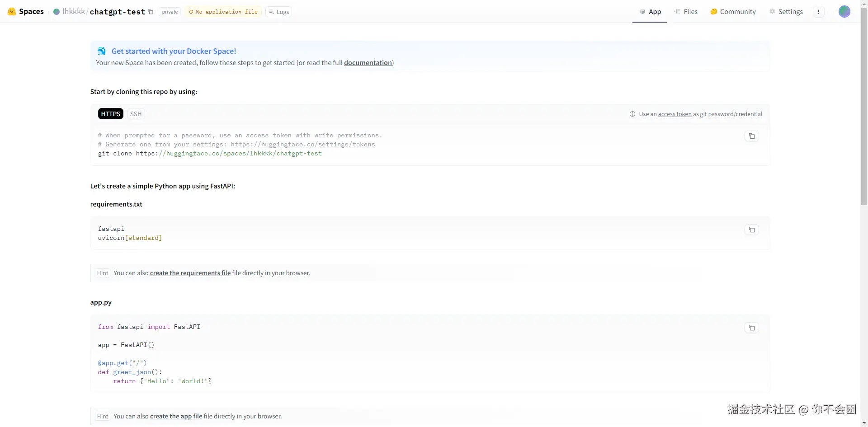This screenshot has height=427, width=868.
Task: Copy the git clone command
Action: [751, 136]
